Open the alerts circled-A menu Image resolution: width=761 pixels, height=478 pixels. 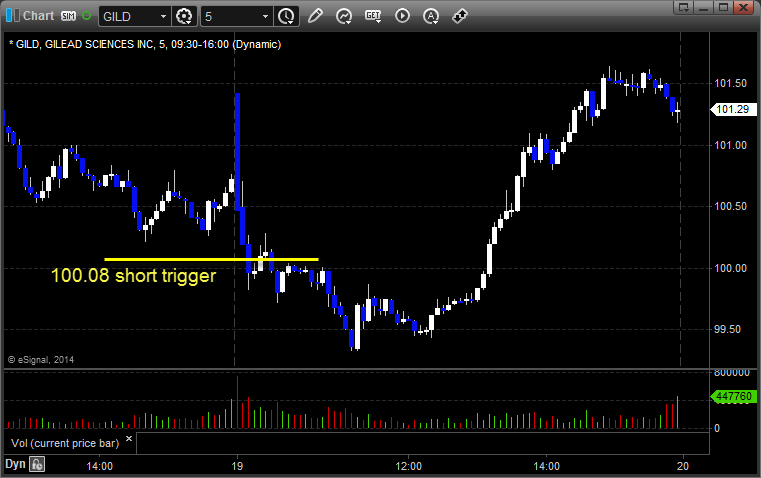[431, 16]
